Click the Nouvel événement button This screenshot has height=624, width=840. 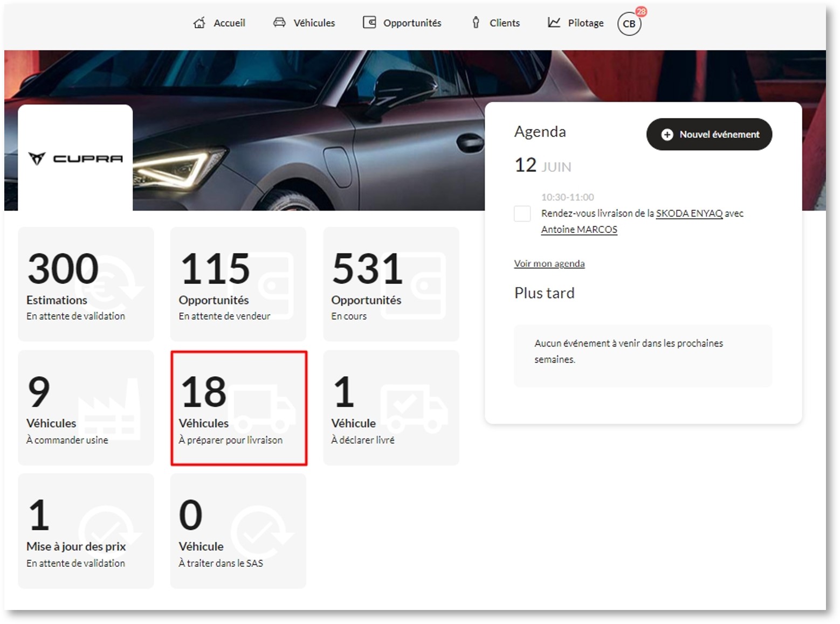pyautogui.click(x=709, y=134)
